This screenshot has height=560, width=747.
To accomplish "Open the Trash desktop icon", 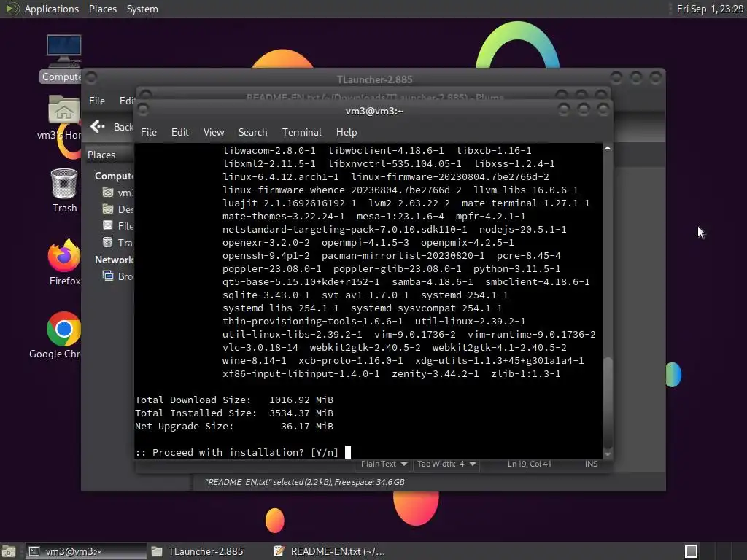I will [64, 183].
